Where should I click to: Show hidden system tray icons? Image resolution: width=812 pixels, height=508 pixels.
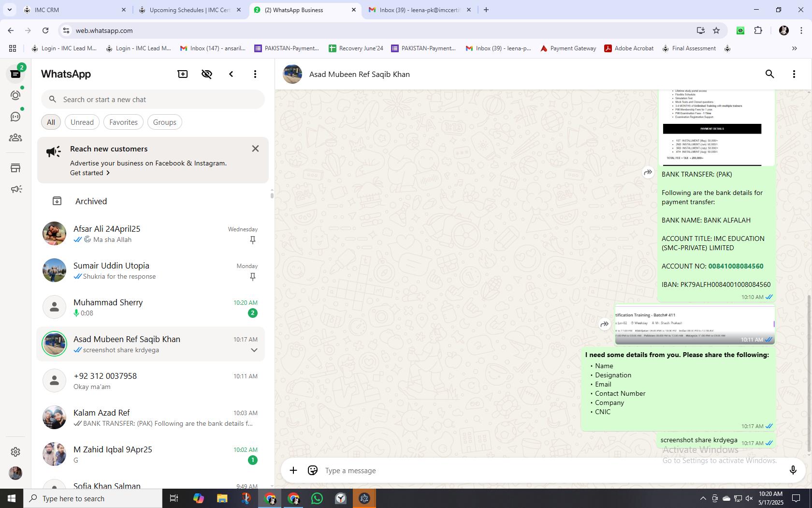[703, 498]
